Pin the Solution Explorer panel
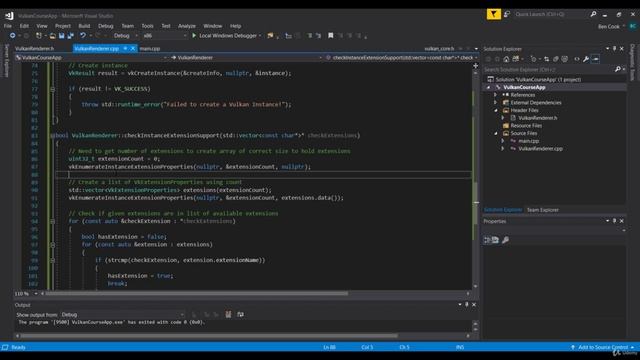The width and height of the screenshot is (640, 360). click(x=614, y=49)
